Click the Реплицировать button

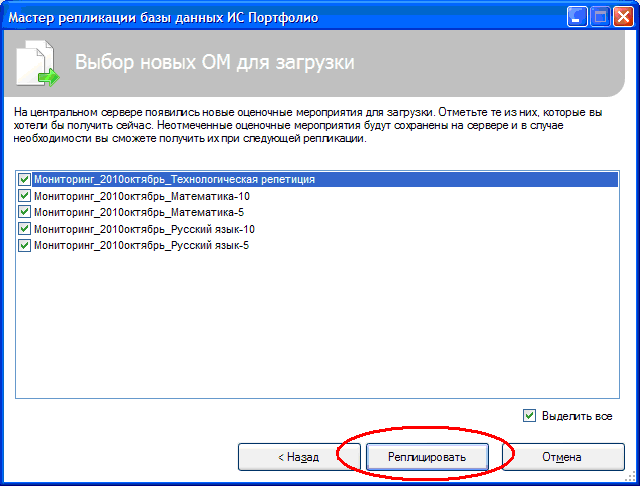pyautogui.click(x=427, y=457)
